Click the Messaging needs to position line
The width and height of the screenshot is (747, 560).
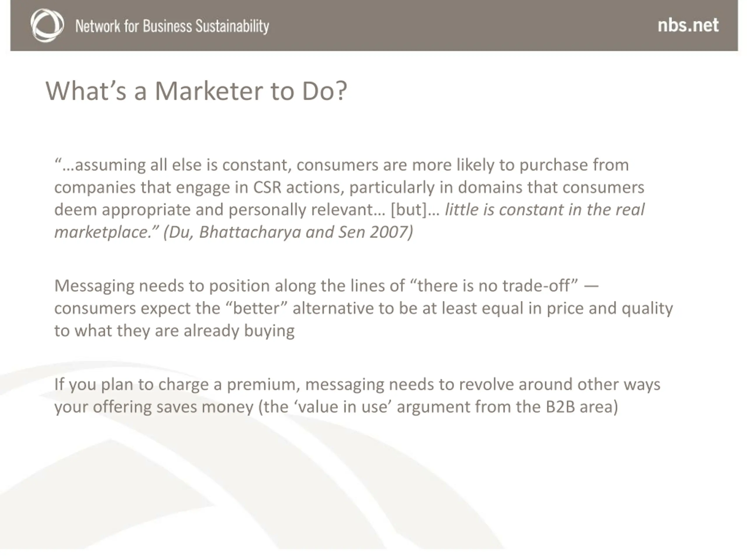point(326,286)
